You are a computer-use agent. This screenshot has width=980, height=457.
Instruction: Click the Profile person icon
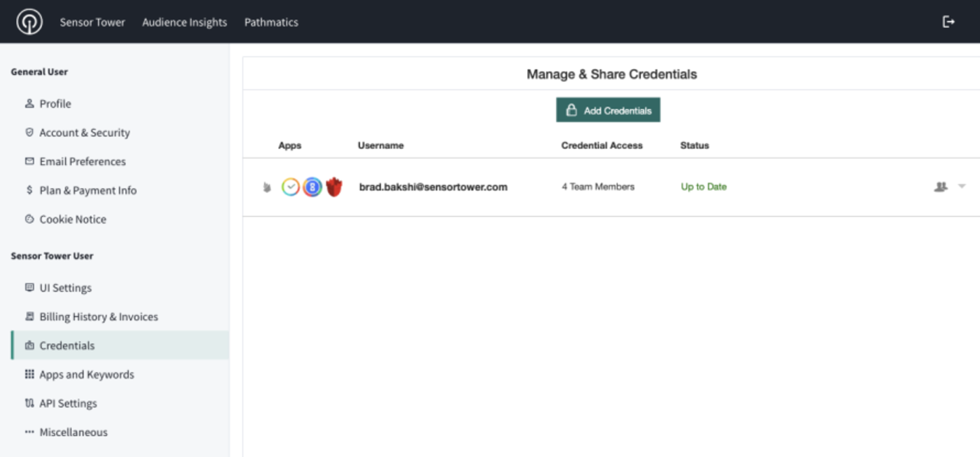point(29,103)
